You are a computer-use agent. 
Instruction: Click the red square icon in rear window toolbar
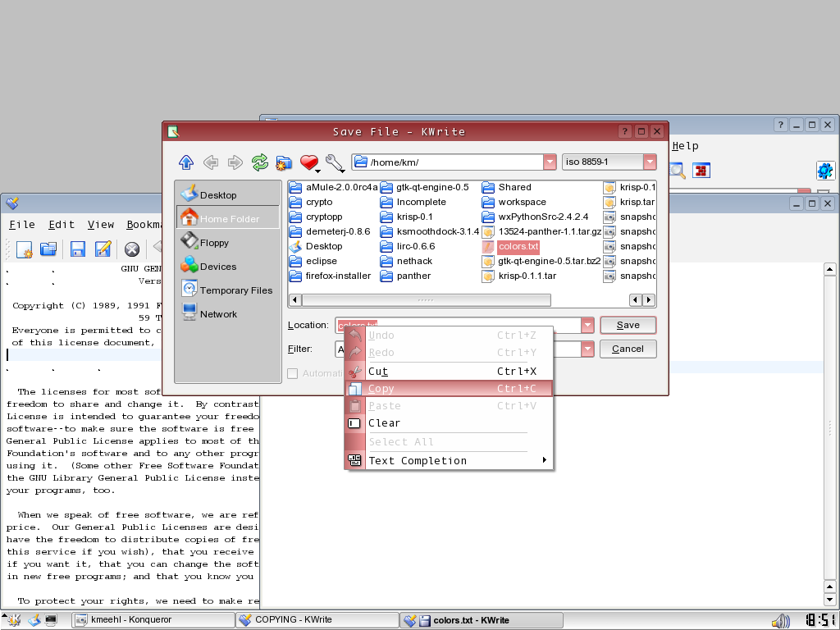pos(701,171)
